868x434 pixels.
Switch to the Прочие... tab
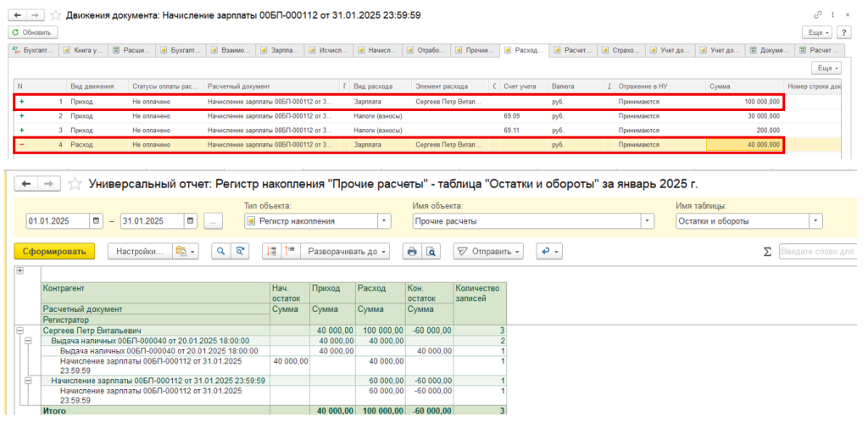pyautogui.click(x=475, y=50)
